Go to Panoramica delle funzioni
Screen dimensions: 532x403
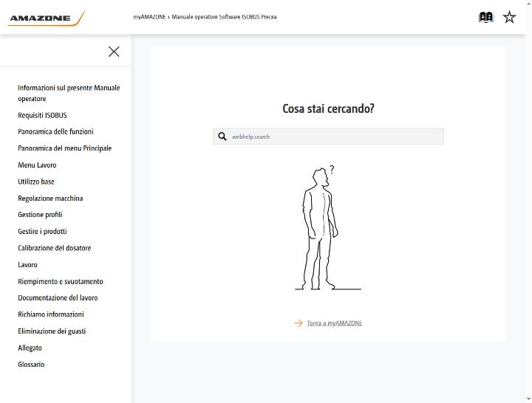(x=55, y=131)
